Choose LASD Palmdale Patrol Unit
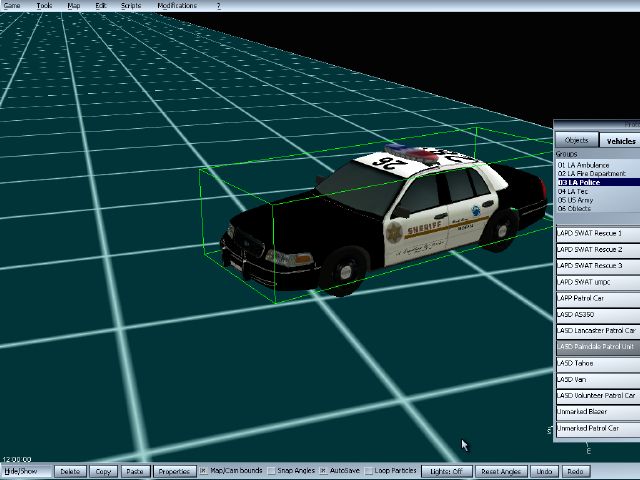This screenshot has width=640, height=480. 598,347
